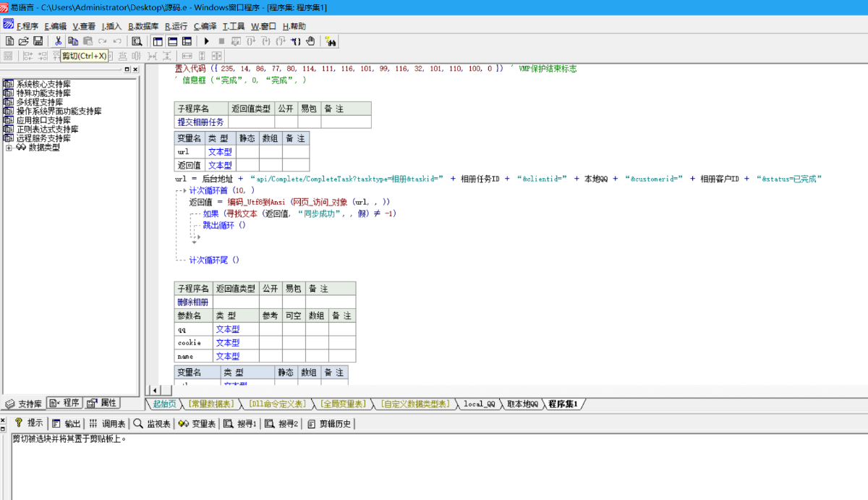Click the Cut scissors toolbar icon
This screenshot has width=868, height=500.
pyautogui.click(x=58, y=41)
